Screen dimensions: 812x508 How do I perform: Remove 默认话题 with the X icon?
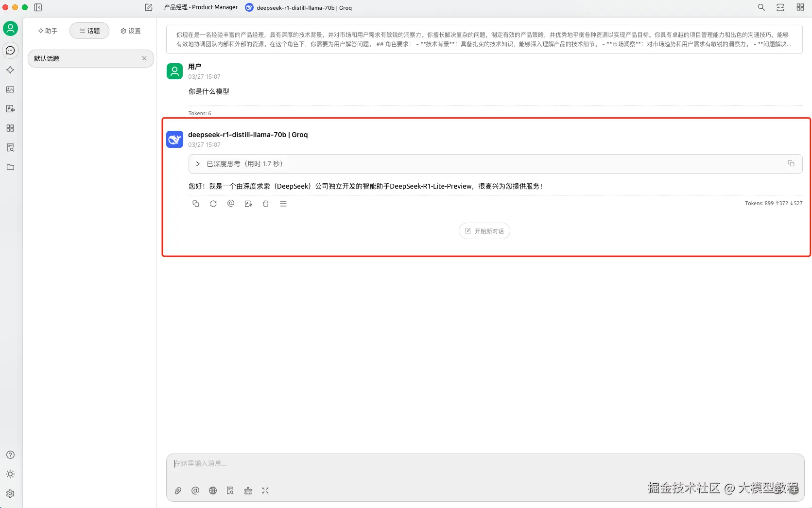point(144,58)
